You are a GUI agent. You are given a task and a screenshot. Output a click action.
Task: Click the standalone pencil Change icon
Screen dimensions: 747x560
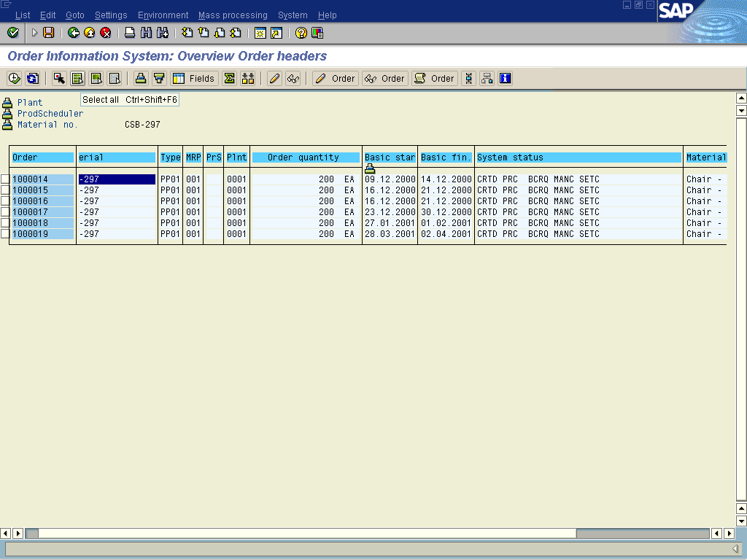click(x=274, y=79)
